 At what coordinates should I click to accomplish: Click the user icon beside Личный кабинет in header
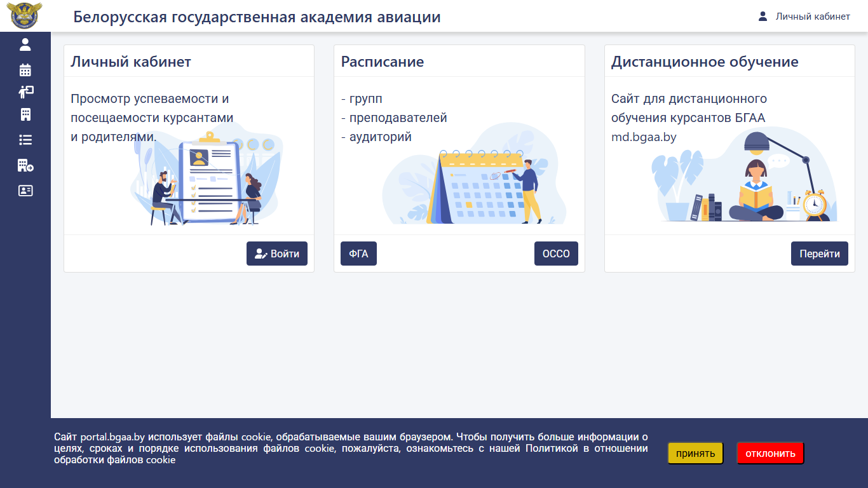point(763,17)
